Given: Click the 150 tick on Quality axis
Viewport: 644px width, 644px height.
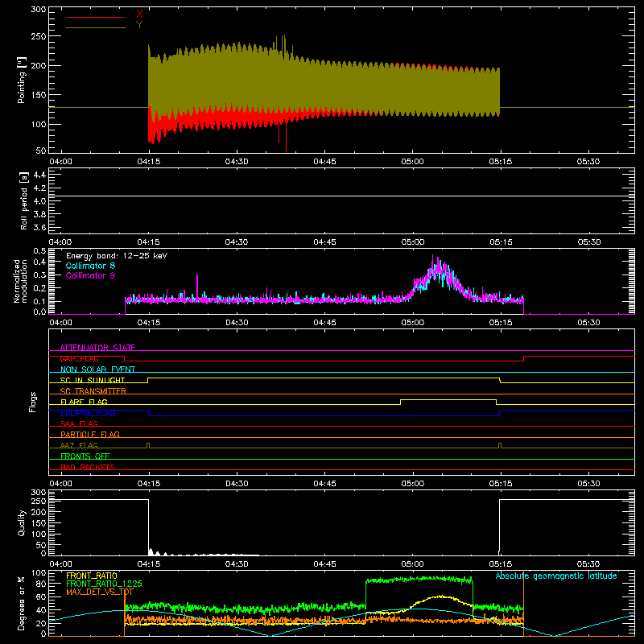Looking at the screenshot, I should (x=39, y=523).
